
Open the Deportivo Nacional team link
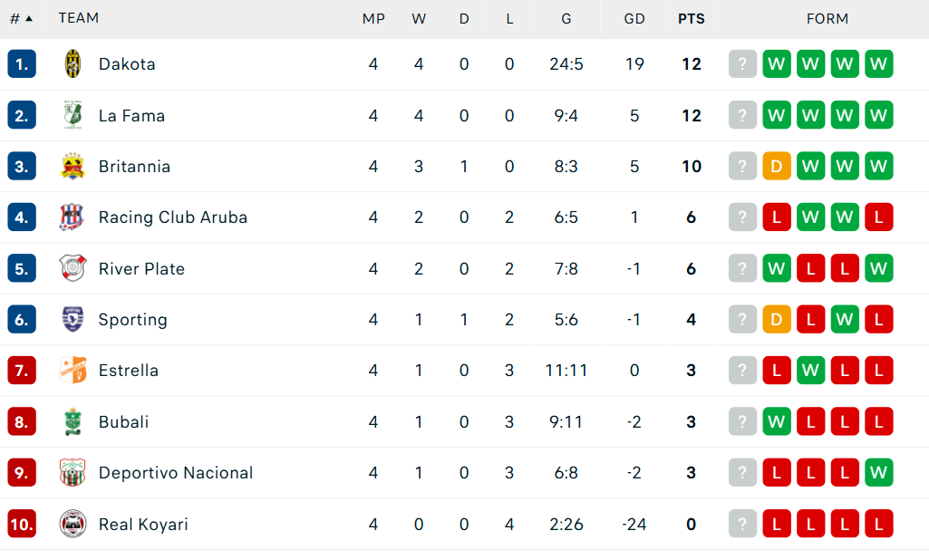pyautogui.click(x=176, y=473)
